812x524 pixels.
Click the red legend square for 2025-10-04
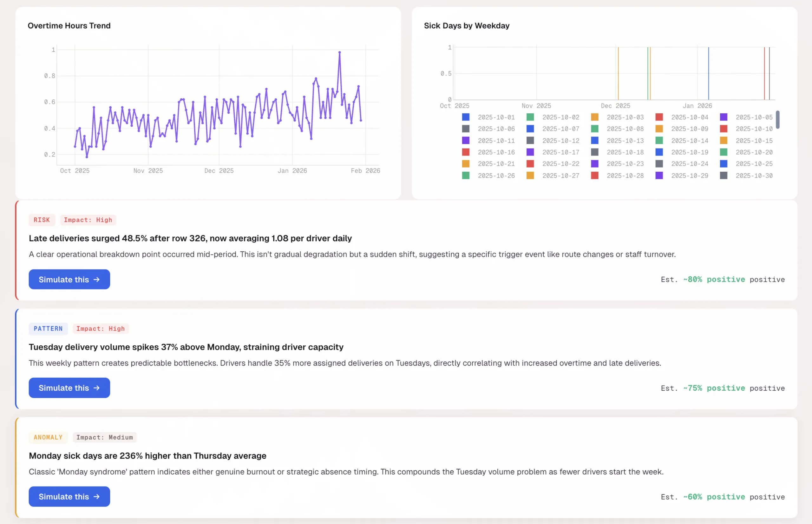pyautogui.click(x=659, y=117)
